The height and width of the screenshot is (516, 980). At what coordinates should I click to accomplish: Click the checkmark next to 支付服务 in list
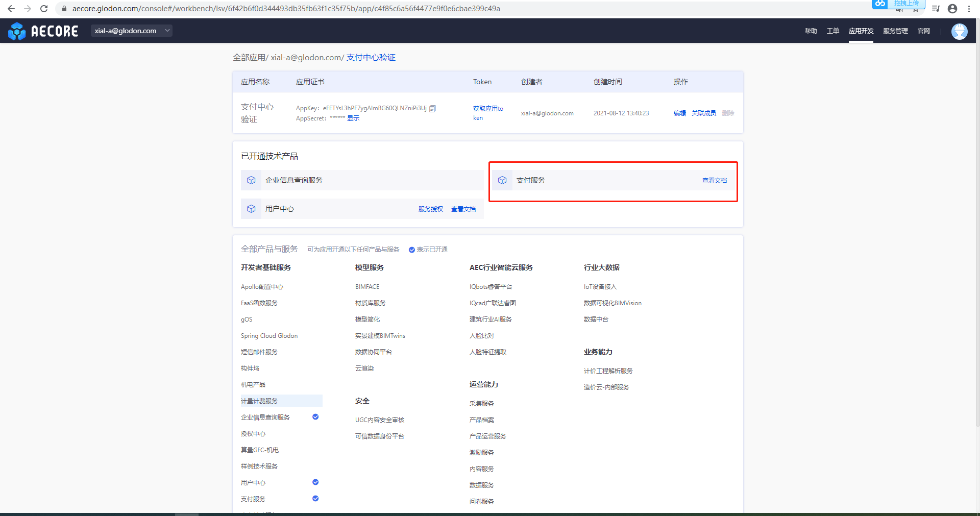tap(315, 499)
